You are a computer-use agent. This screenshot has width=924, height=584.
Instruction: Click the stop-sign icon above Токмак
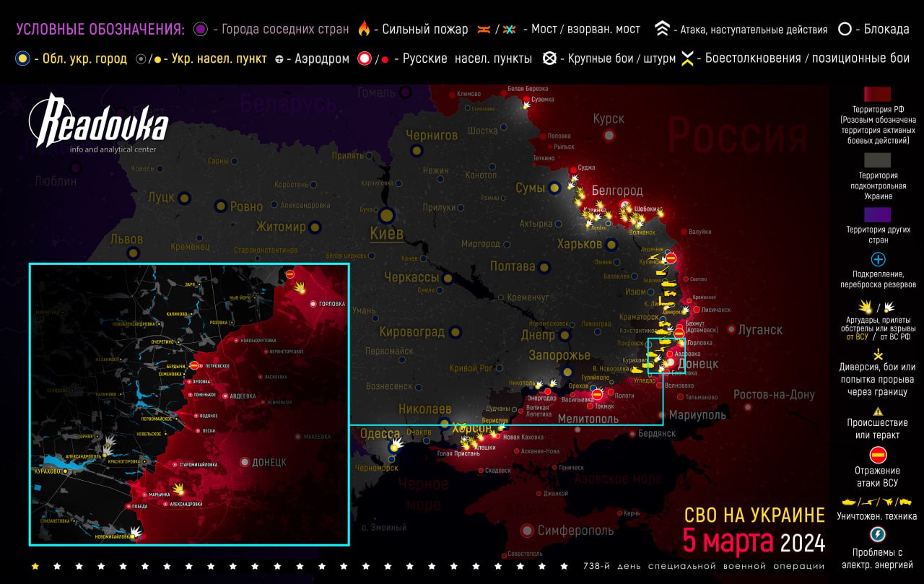[597, 393]
